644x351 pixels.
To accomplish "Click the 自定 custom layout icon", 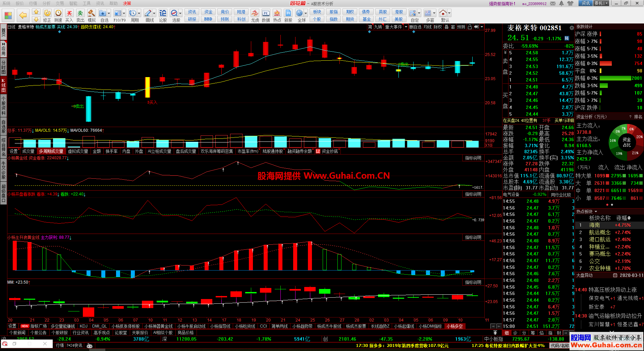I will tap(413, 13).
